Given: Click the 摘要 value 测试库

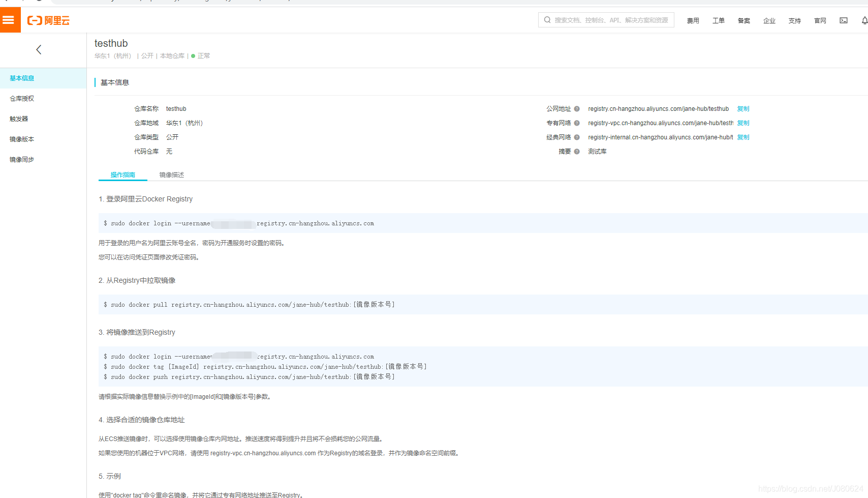Looking at the screenshot, I should tap(597, 152).
